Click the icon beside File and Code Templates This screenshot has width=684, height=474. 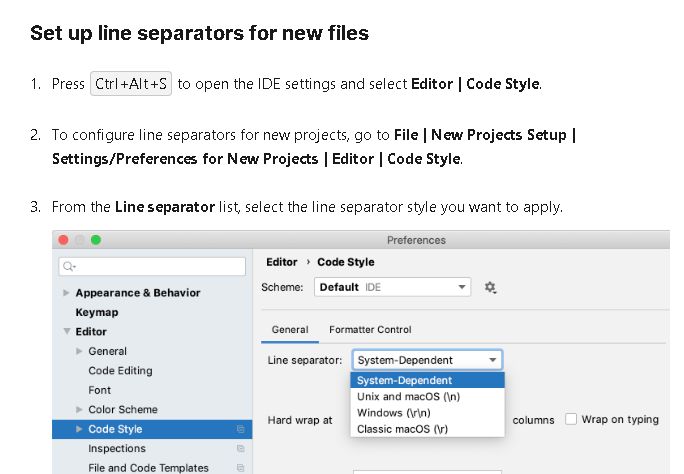click(240, 467)
